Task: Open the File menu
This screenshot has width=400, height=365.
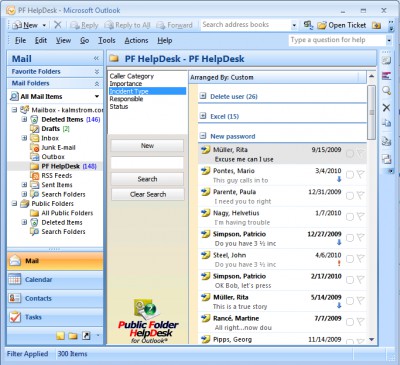Action: pyautogui.click(x=20, y=40)
